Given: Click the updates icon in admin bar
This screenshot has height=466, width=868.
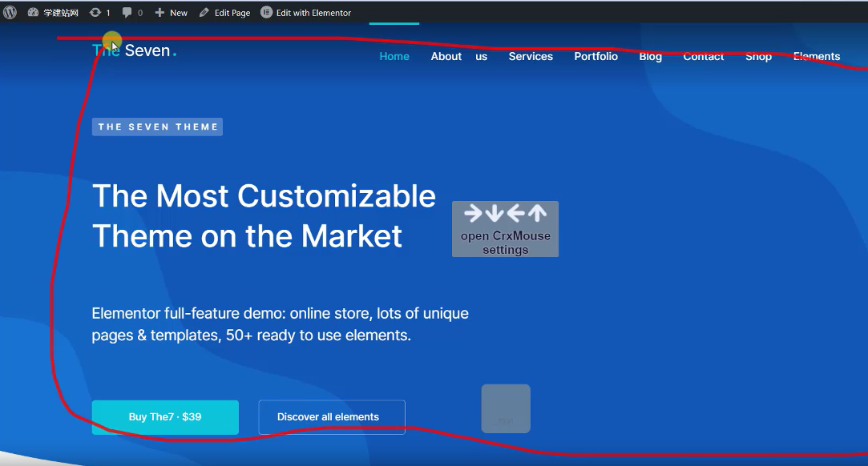Looking at the screenshot, I should click(x=95, y=13).
